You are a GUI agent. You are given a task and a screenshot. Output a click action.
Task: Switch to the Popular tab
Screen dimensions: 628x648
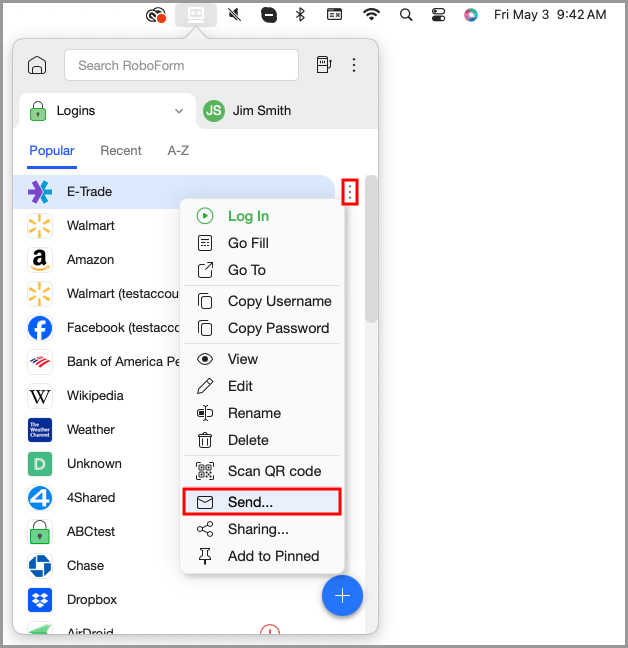click(x=52, y=150)
